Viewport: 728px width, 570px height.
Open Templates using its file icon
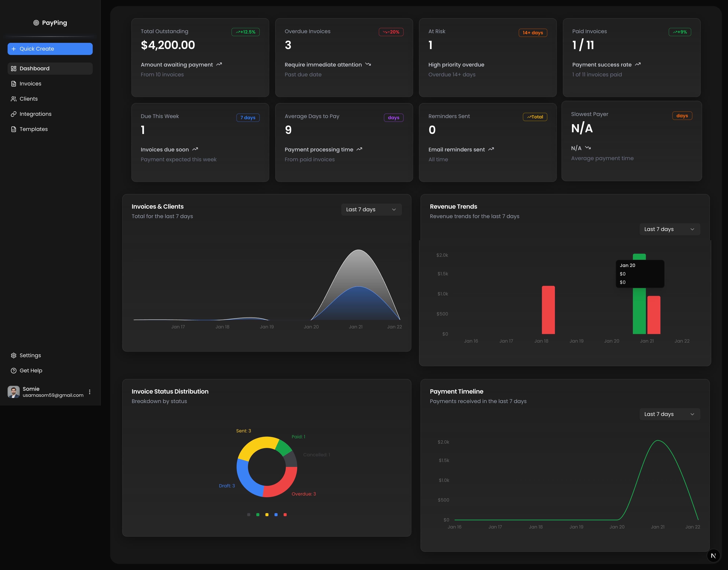(13, 129)
